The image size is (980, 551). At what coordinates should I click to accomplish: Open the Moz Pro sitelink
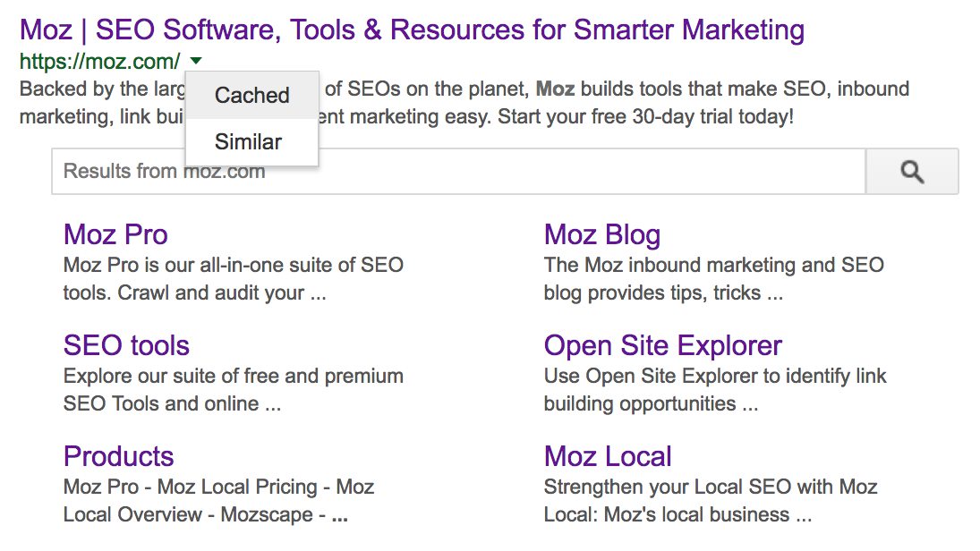point(115,234)
